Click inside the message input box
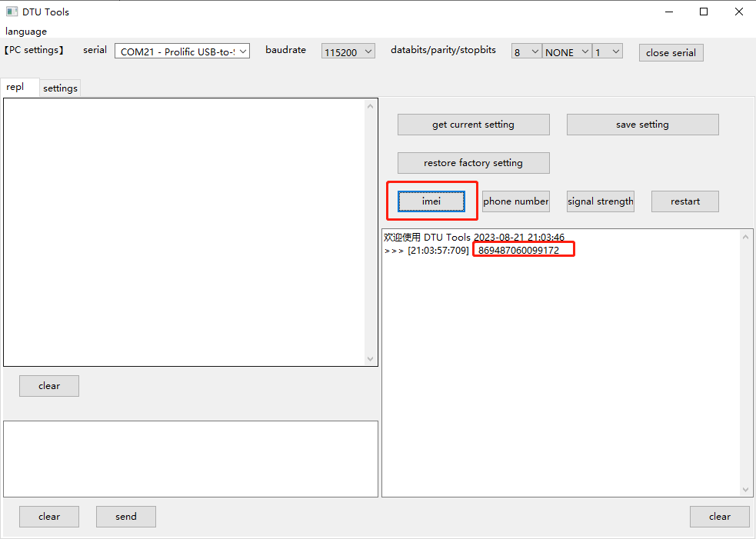756x539 pixels. (191, 458)
